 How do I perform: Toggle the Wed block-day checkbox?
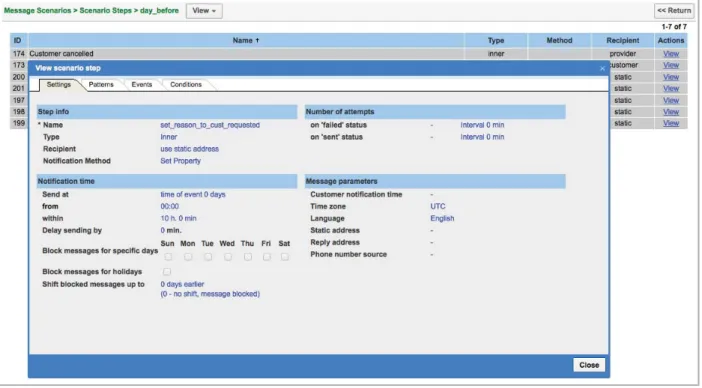tap(228, 257)
